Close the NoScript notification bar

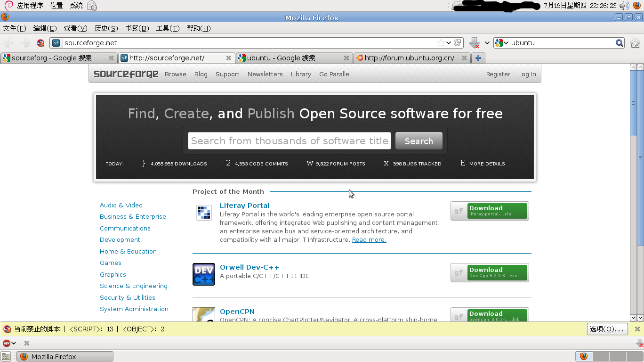tap(637, 329)
